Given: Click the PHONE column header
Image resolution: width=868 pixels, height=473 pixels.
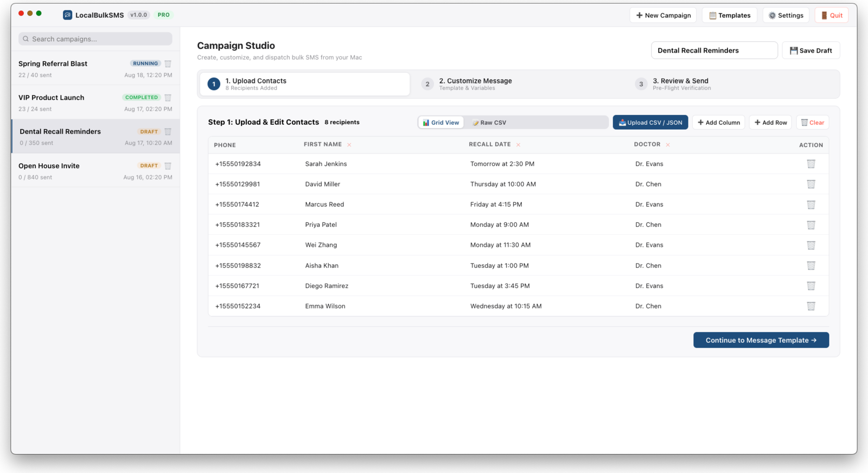Looking at the screenshot, I should 225,145.
